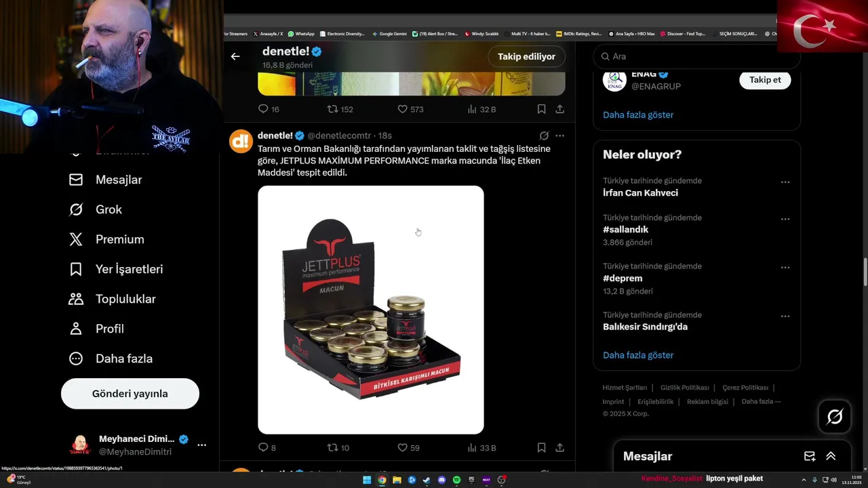View analytics of post with 33 B views
This screenshot has width=868, height=488.
click(x=472, y=447)
